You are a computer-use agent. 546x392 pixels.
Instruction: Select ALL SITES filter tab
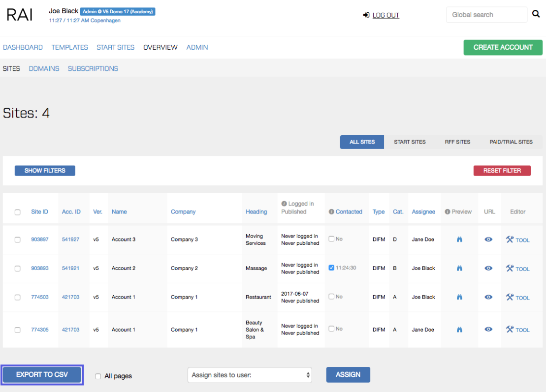[362, 142]
